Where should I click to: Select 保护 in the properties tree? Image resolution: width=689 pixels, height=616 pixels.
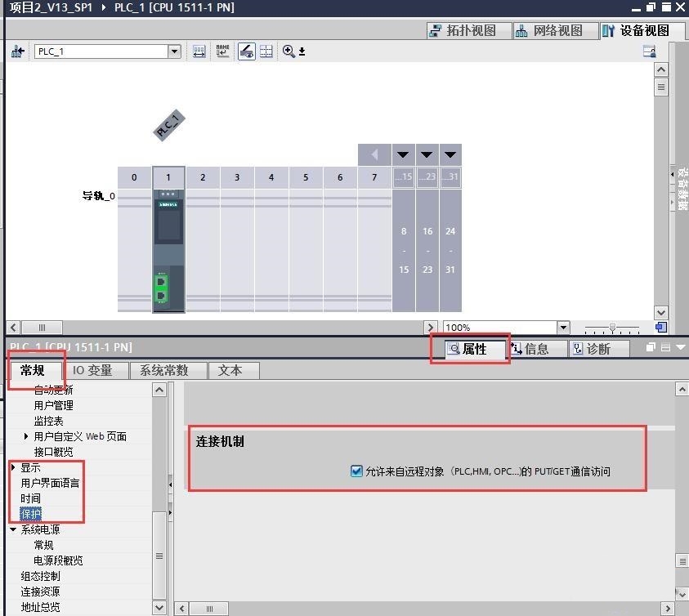(31, 513)
